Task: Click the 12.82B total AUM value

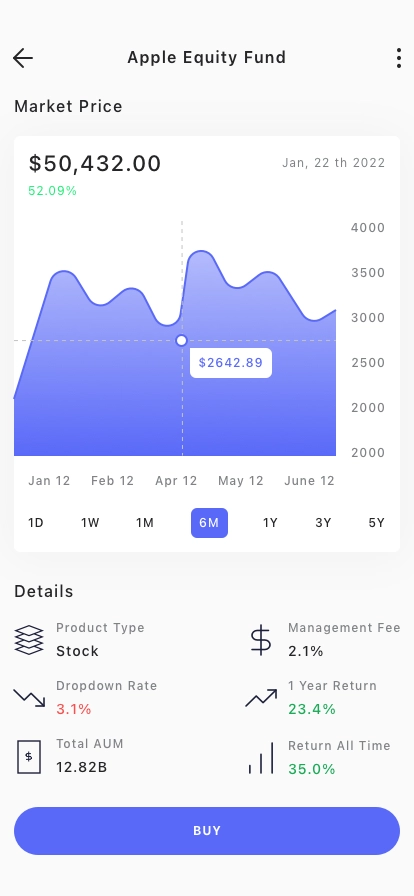Action: click(82, 767)
